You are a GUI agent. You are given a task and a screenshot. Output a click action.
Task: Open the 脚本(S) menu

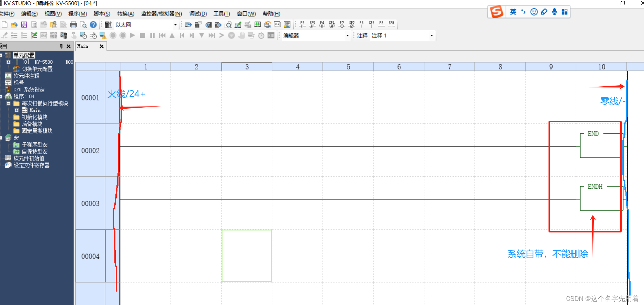coord(102,14)
